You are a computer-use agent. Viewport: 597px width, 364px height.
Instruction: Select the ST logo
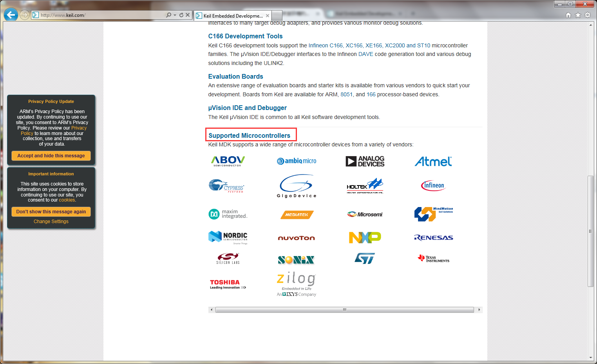[365, 258]
